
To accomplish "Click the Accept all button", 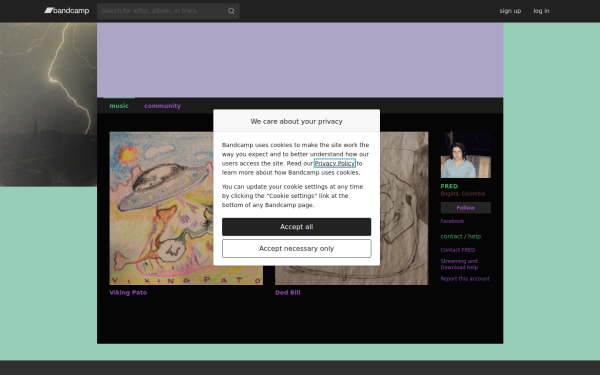I will [x=297, y=227].
